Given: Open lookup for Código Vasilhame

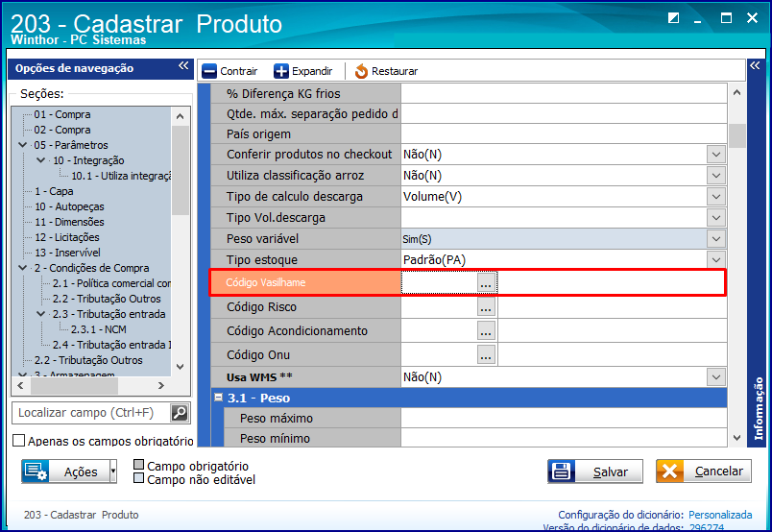Looking at the screenshot, I should [486, 282].
